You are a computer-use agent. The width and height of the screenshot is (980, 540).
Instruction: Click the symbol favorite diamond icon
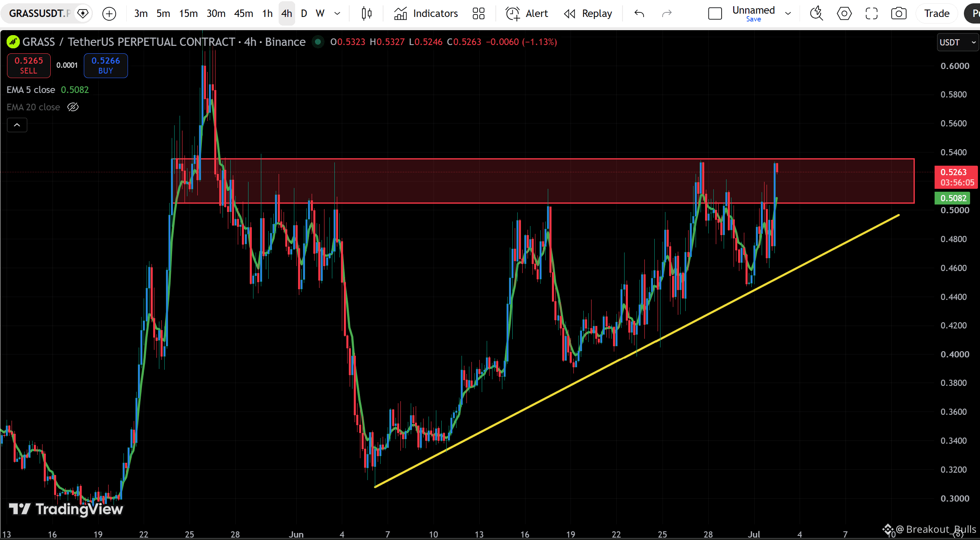pyautogui.click(x=83, y=14)
